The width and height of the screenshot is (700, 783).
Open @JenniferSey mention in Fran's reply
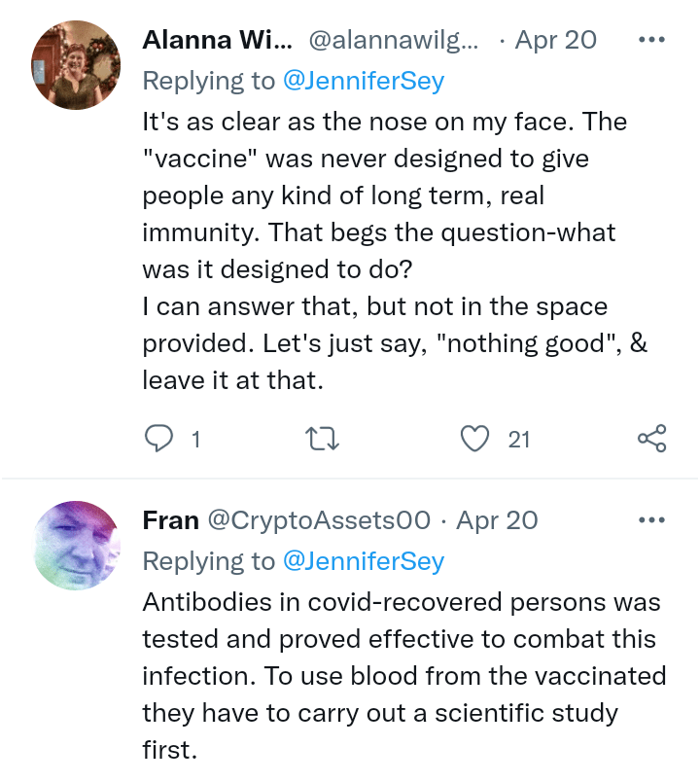pos(363,561)
